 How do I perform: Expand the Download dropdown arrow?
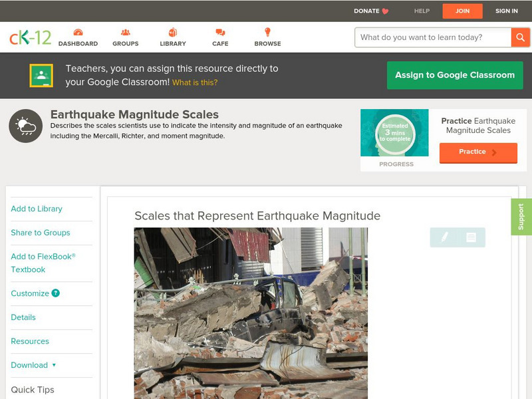tap(54, 365)
